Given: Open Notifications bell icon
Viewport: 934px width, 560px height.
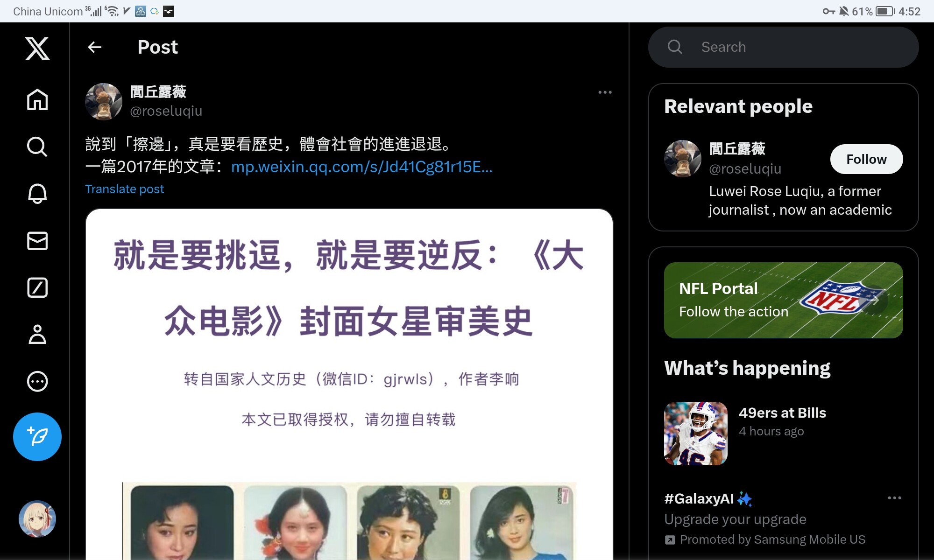Looking at the screenshot, I should pyautogui.click(x=37, y=194).
